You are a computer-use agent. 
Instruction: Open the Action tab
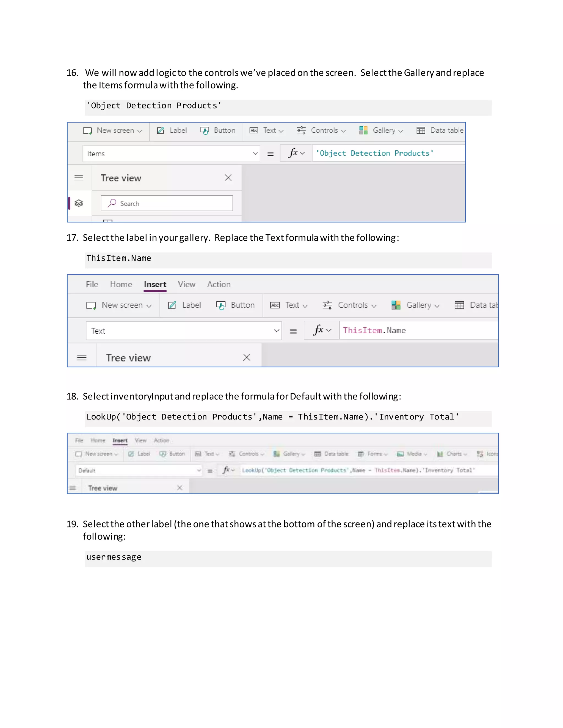219,284
